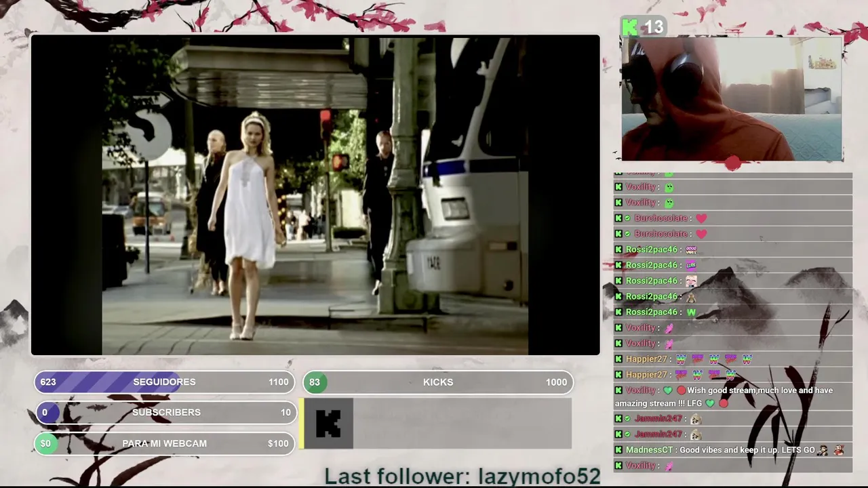Click the W emote in Rossi2pac46's message
868x488 pixels.
(x=691, y=312)
